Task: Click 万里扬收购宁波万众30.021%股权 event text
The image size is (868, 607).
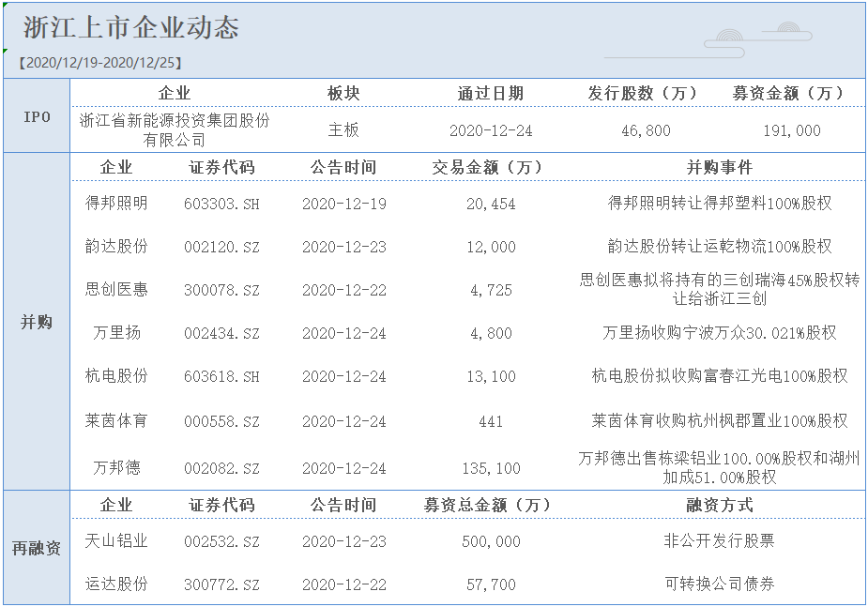Action: pos(720,332)
